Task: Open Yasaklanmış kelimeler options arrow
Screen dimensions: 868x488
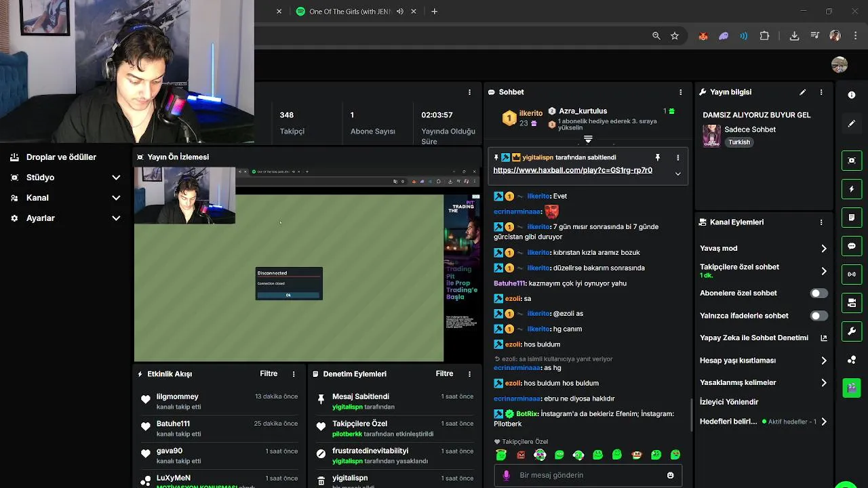Action: [824, 383]
